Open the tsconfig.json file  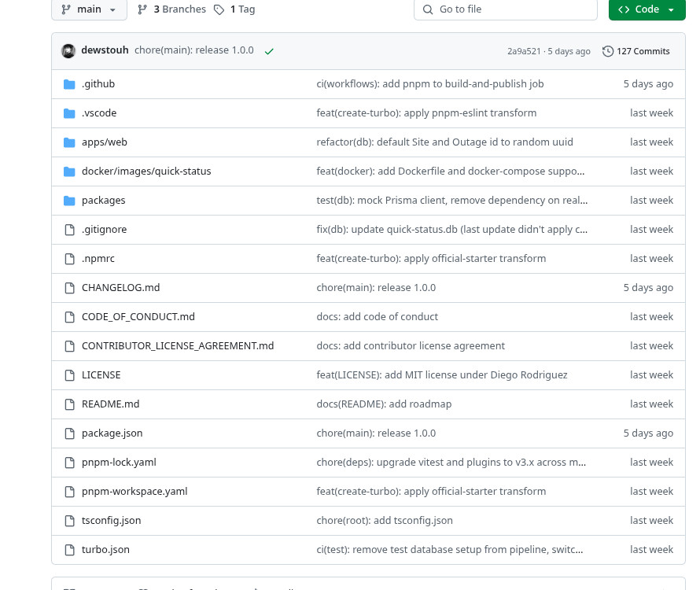point(111,521)
